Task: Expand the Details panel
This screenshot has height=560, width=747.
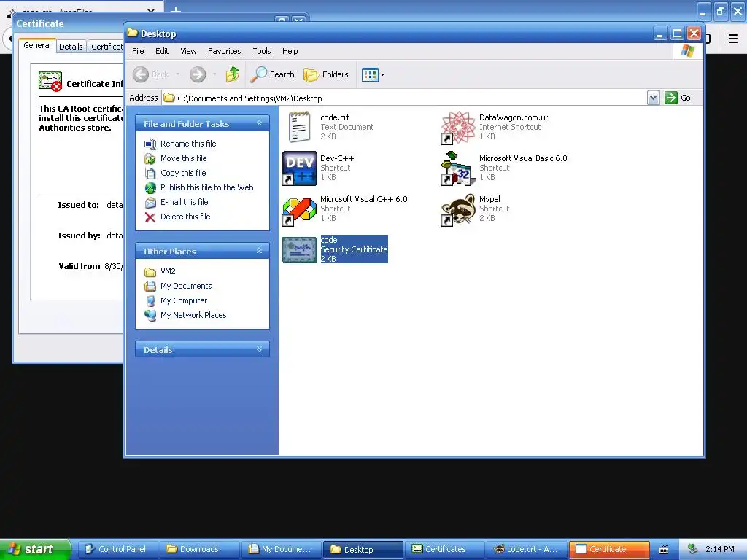Action: tap(259, 349)
